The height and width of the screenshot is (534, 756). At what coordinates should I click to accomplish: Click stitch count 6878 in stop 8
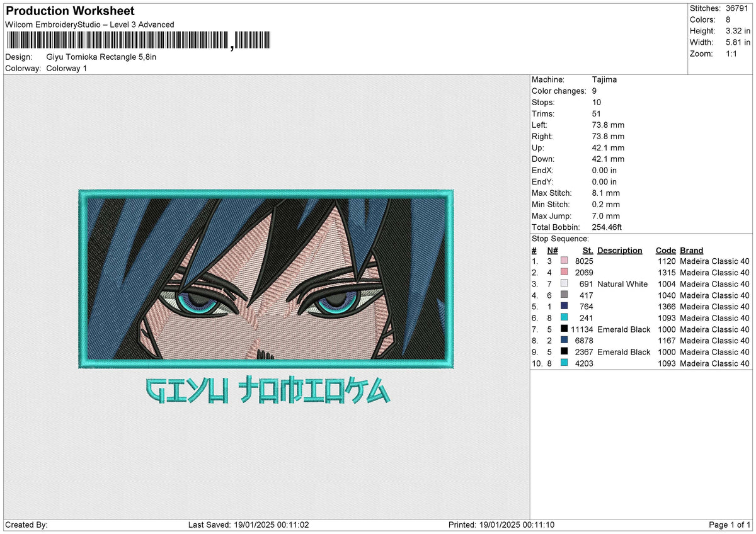click(584, 340)
